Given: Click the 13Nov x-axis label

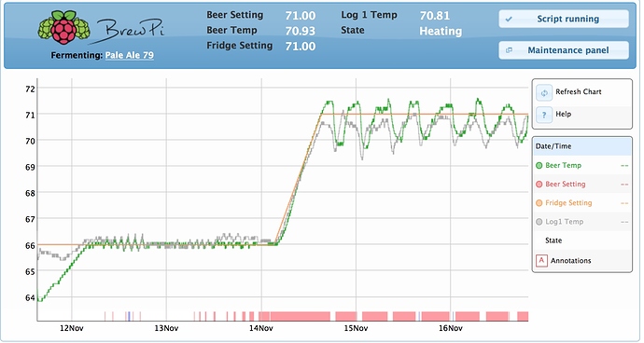Looking at the screenshot, I should 166,328.
